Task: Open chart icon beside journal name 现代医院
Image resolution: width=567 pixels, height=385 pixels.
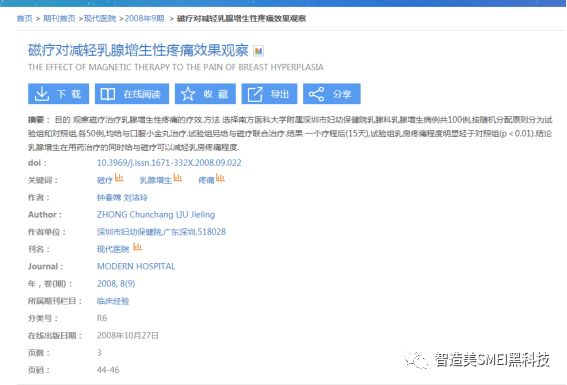Action: click(x=137, y=247)
